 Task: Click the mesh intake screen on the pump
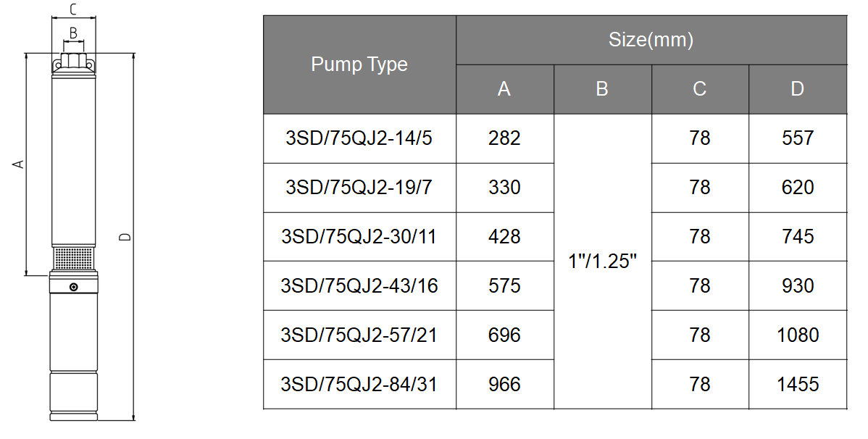point(73,257)
